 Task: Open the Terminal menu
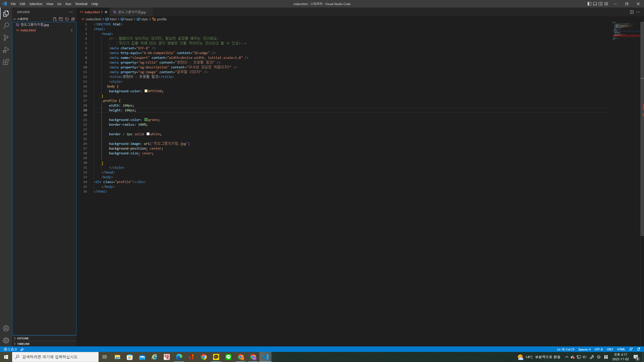[x=81, y=4]
